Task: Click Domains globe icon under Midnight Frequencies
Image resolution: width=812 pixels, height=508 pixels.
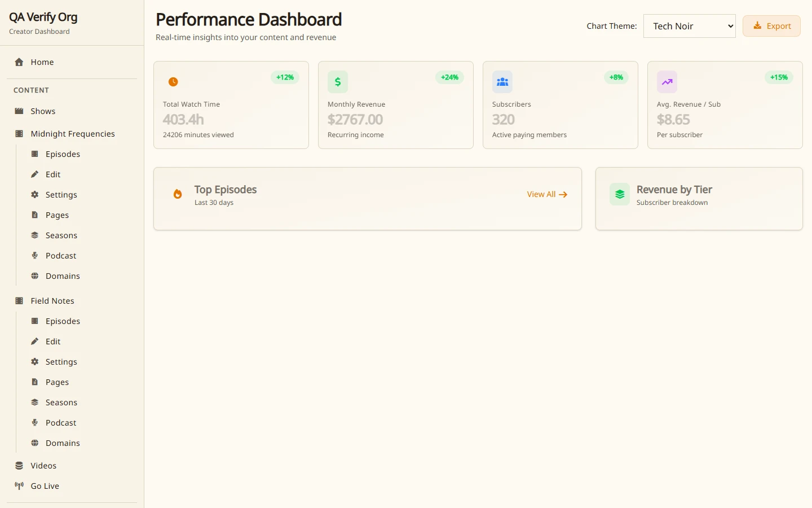Action: [34, 276]
